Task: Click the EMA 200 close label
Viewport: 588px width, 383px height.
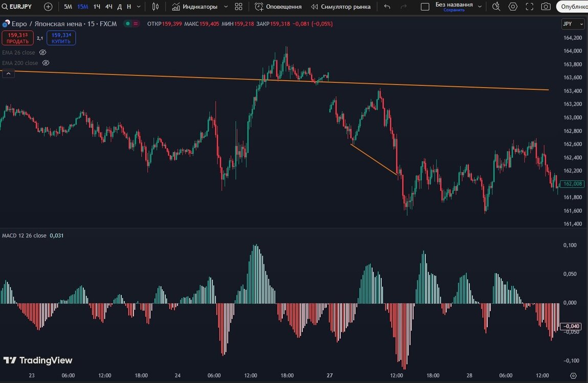Action: pos(20,63)
